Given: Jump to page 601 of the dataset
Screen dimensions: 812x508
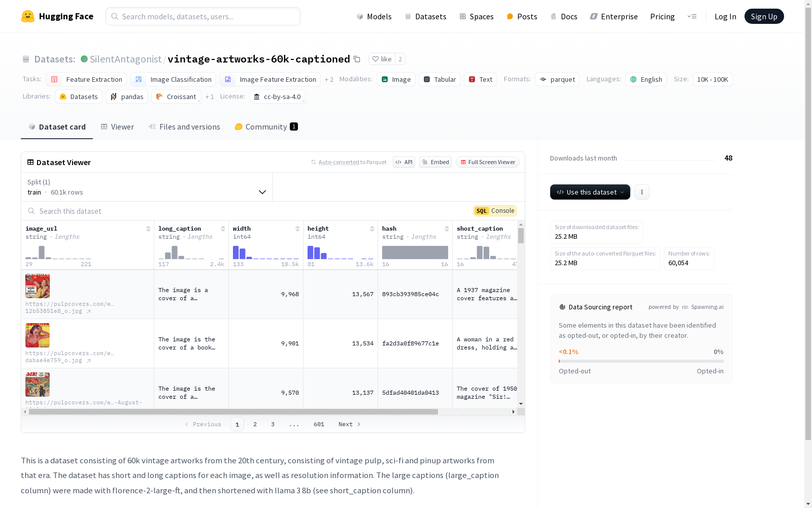Looking at the screenshot, I should point(319,424).
